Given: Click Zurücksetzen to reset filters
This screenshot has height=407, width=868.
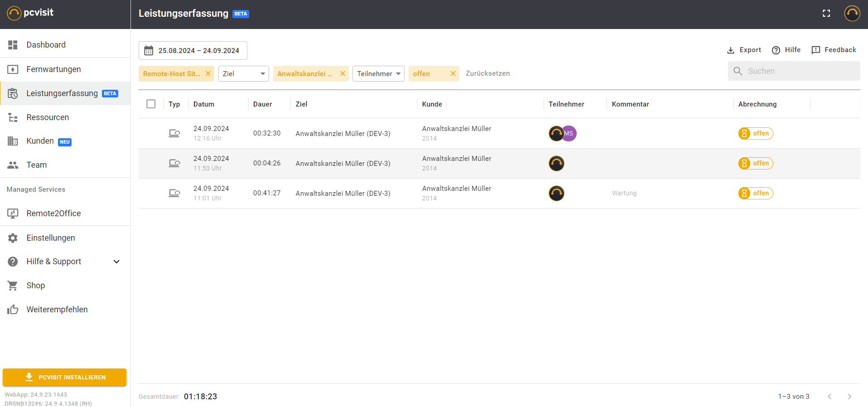Looking at the screenshot, I should (x=487, y=73).
